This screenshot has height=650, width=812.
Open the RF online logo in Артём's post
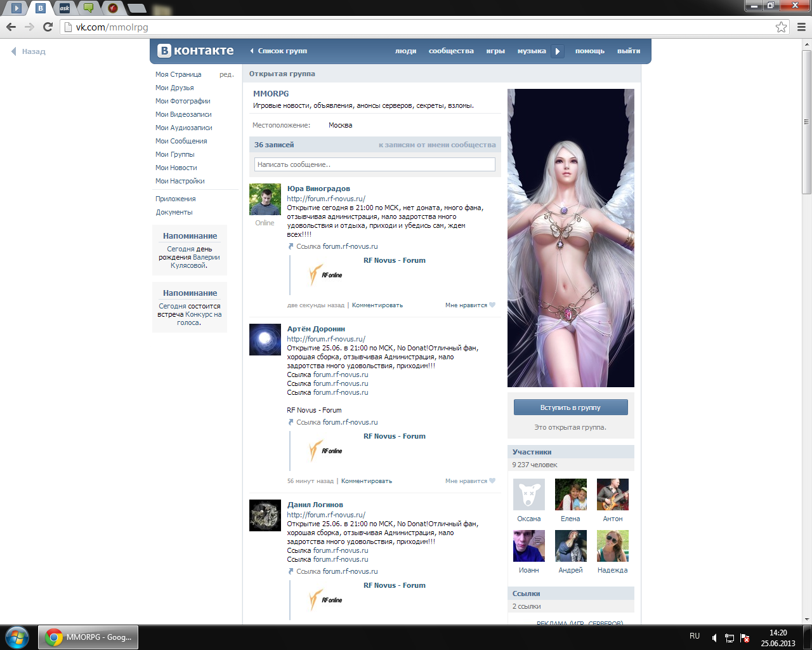(x=325, y=451)
